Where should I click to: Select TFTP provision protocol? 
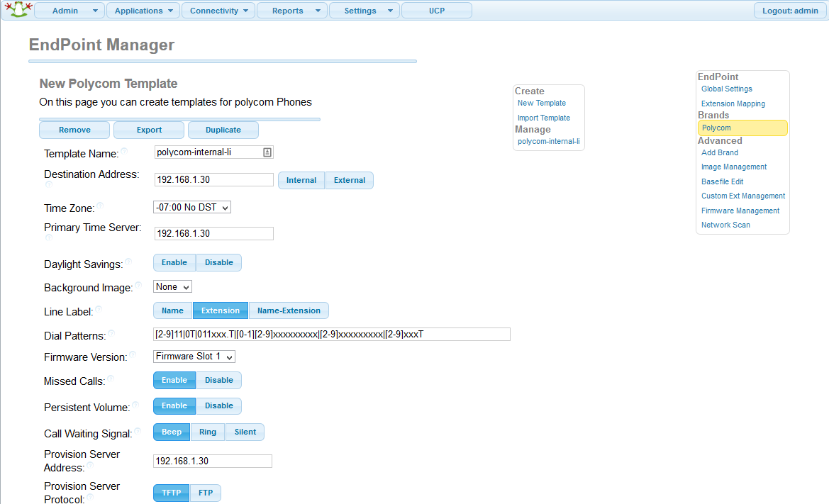[x=172, y=493]
